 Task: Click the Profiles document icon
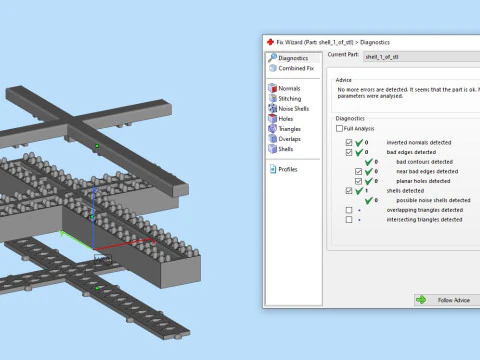(273, 169)
